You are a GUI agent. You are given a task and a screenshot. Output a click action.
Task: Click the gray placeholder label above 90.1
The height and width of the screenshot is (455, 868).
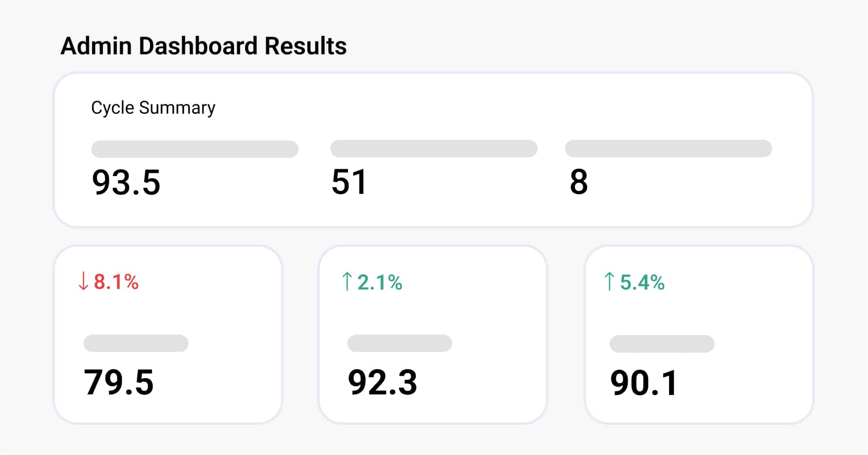tap(662, 343)
